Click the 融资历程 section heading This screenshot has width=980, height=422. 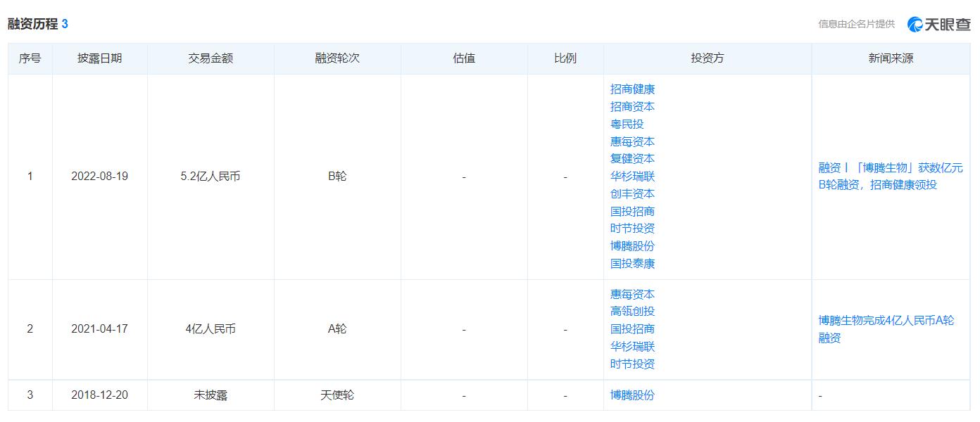point(32,24)
